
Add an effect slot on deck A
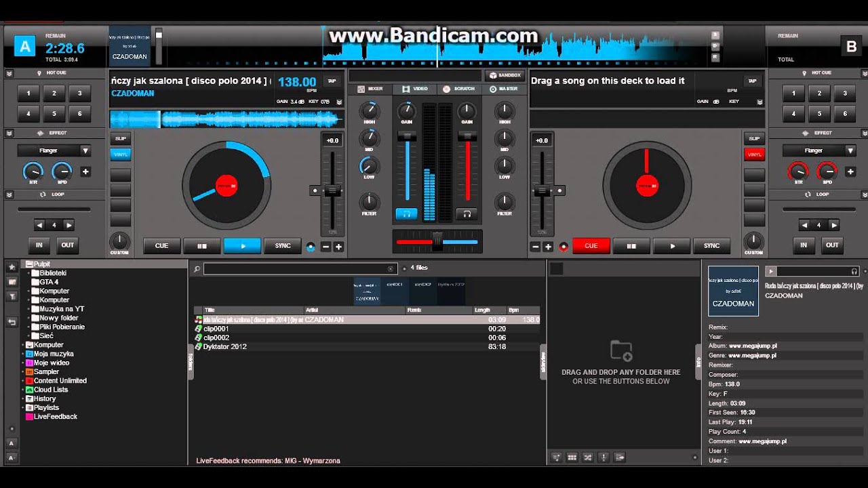[85, 172]
